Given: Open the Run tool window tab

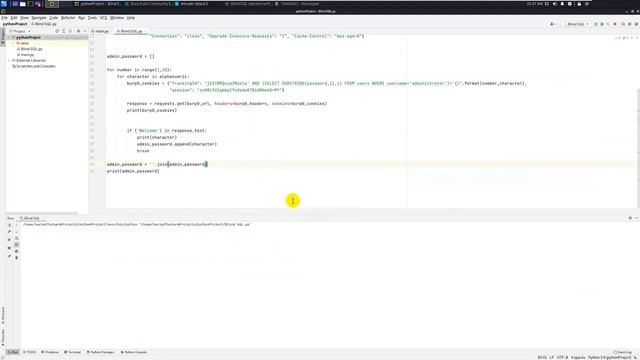Looking at the screenshot, I should [x=13, y=352].
